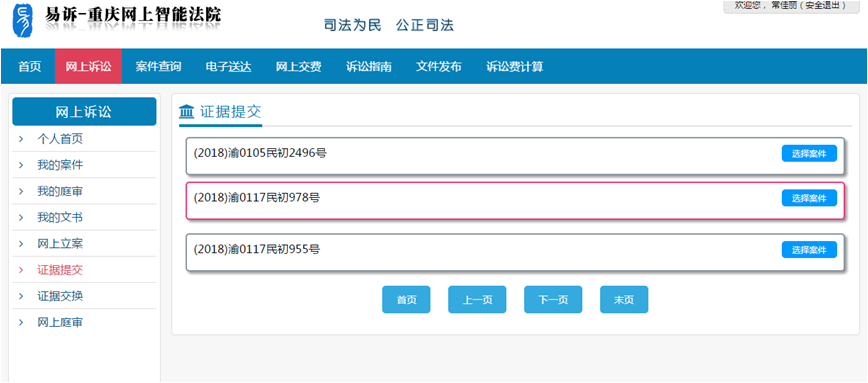Open 我的庭审 in the sidebar
This screenshot has width=868, height=383.
point(60,192)
